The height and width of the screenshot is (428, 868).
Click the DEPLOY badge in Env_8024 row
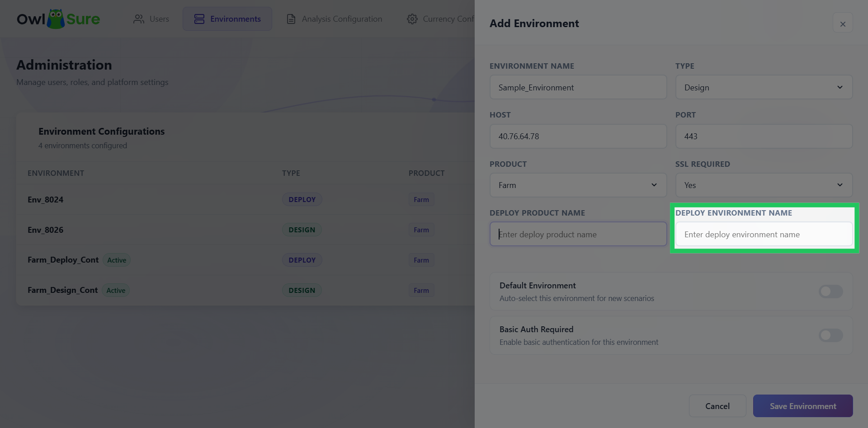(302, 199)
